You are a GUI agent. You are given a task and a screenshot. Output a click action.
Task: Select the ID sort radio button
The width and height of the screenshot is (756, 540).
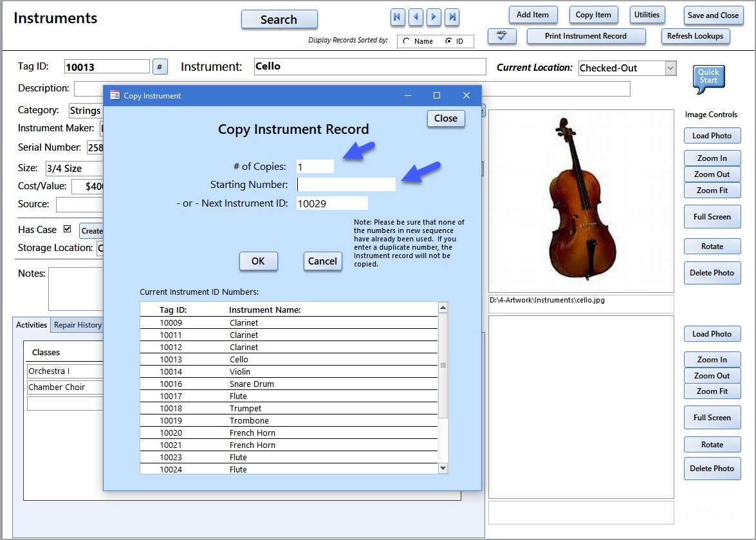448,41
